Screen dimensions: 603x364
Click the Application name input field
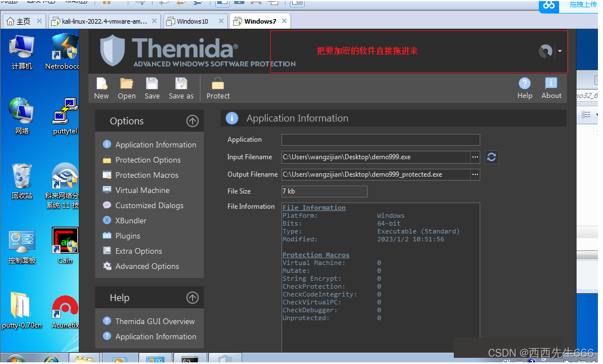381,140
